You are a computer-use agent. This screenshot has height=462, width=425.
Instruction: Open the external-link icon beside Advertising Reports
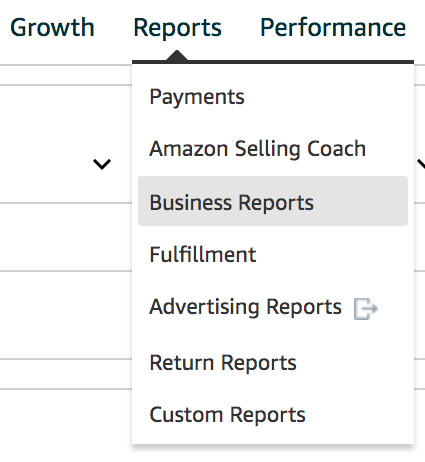(x=366, y=309)
